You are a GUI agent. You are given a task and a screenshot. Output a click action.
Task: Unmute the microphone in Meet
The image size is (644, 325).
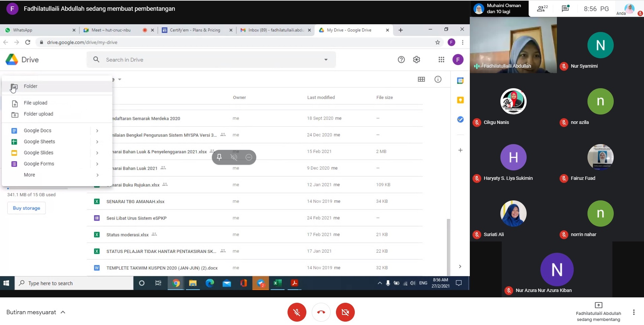pyautogui.click(x=297, y=312)
